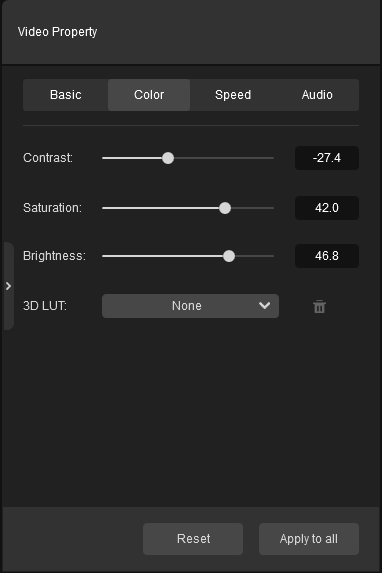
Task: Click the Contrast slider handle
Action: (x=168, y=158)
